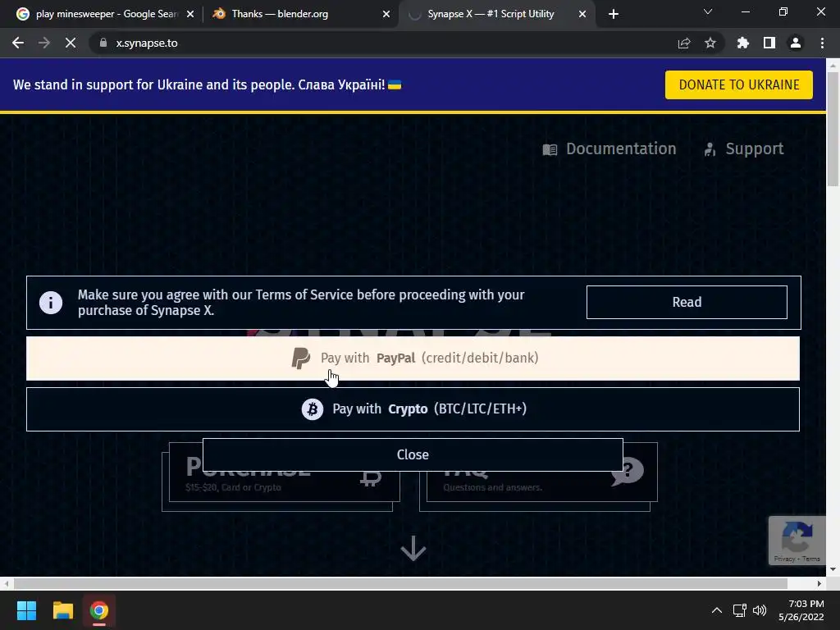This screenshot has width=840, height=630.
Task: Open the Chrome three-dot menu
Action: pos(822,43)
